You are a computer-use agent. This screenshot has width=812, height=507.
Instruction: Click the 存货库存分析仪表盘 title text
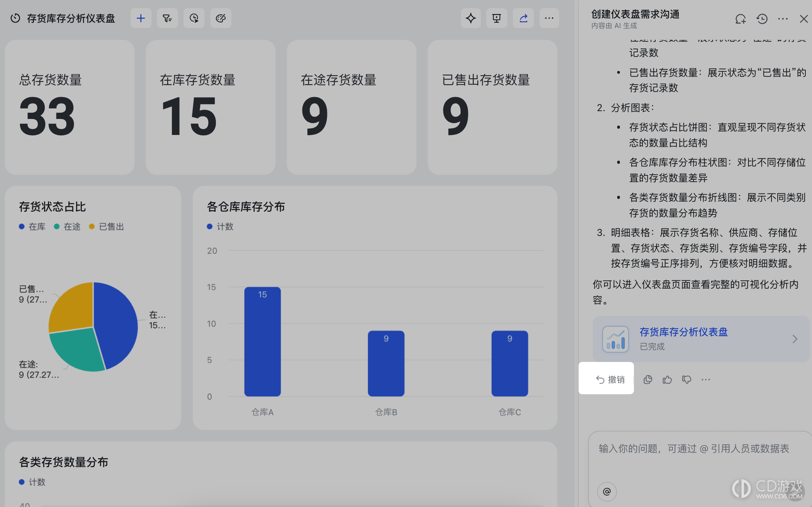coord(71,18)
